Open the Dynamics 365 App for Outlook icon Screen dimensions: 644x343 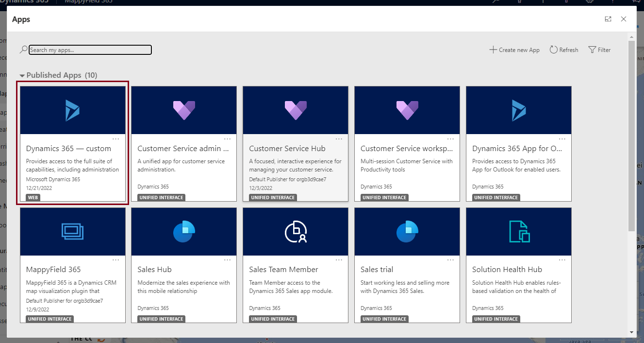click(x=519, y=110)
